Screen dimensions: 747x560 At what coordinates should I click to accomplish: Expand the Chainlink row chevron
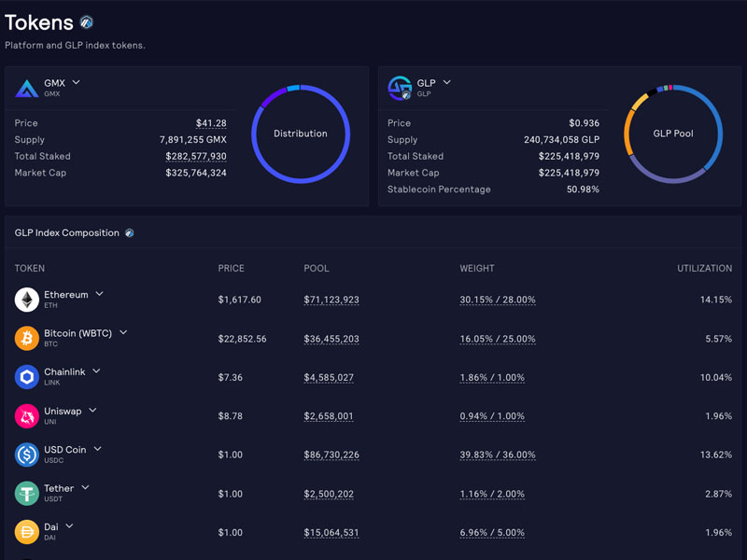click(96, 371)
